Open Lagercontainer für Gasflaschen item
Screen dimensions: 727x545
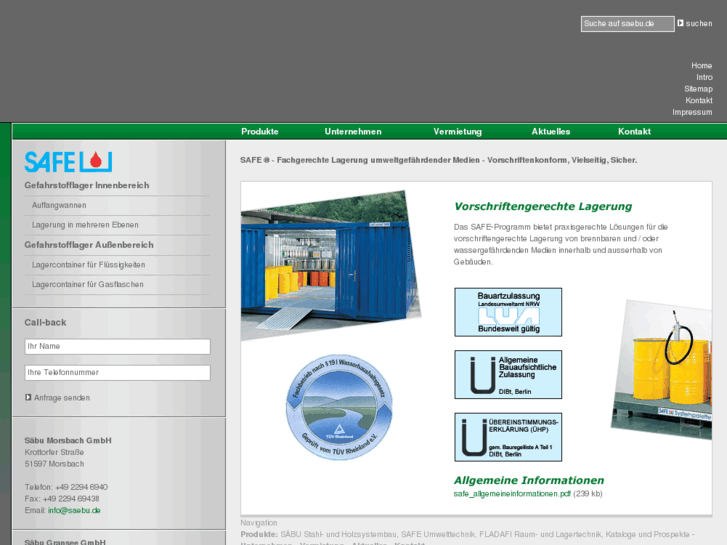click(87, 284)
